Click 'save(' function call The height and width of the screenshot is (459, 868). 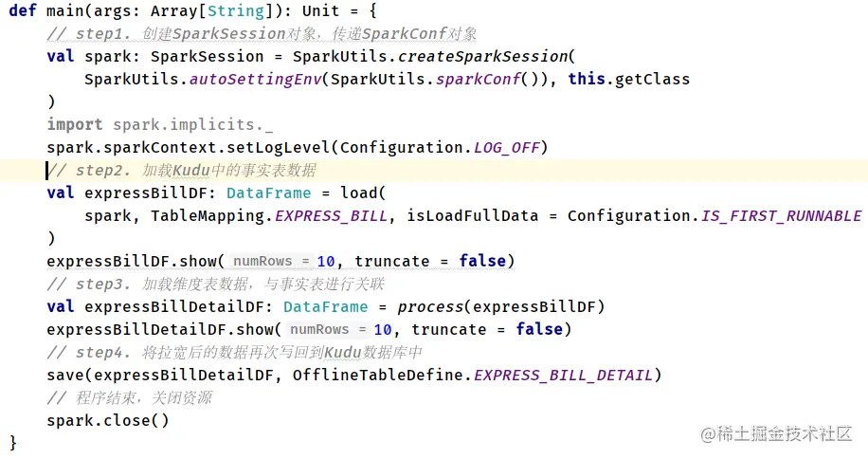[70, 375]
